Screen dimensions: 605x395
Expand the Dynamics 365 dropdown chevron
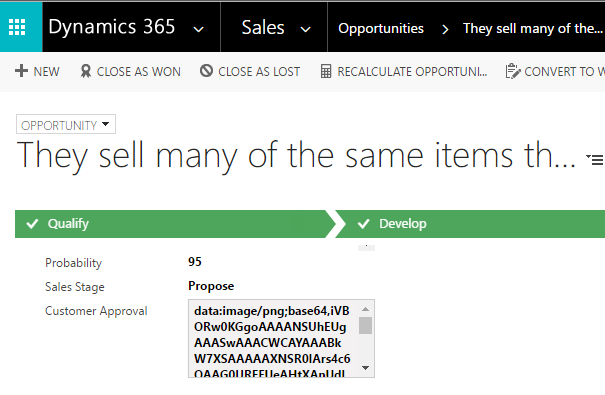(198, 29)
